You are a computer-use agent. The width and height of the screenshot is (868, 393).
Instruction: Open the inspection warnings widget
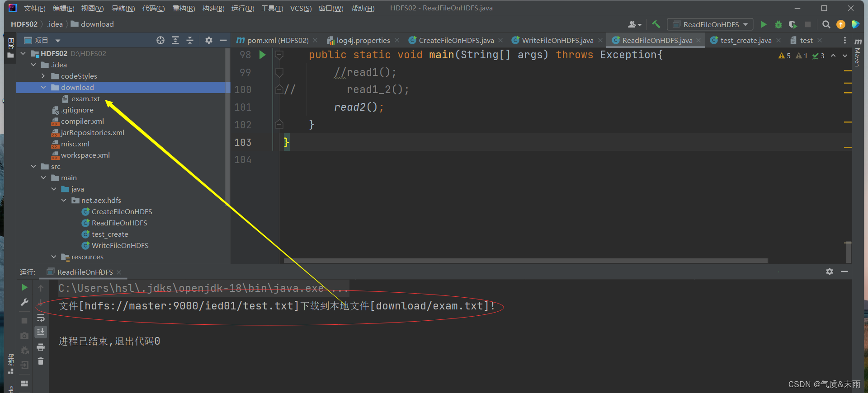(x=802, y=56)
